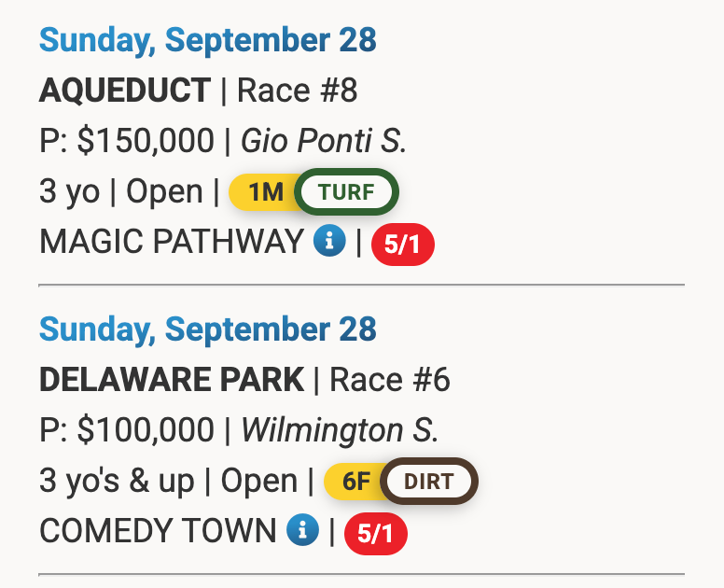The image size is (724, 588).
Task: Click the yellow 6F distance badge
Action: 355,482
